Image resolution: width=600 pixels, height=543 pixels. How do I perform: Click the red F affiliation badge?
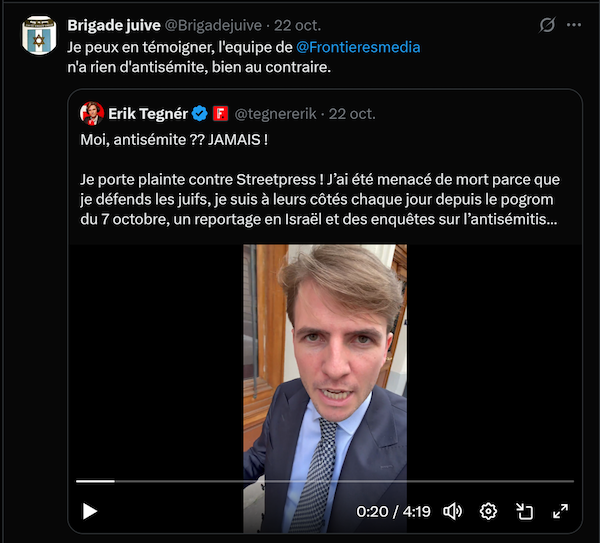tap(221, 113)
